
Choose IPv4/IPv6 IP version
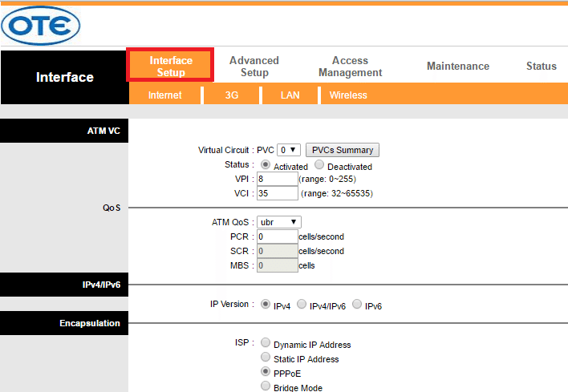click(x=302, y=305)
